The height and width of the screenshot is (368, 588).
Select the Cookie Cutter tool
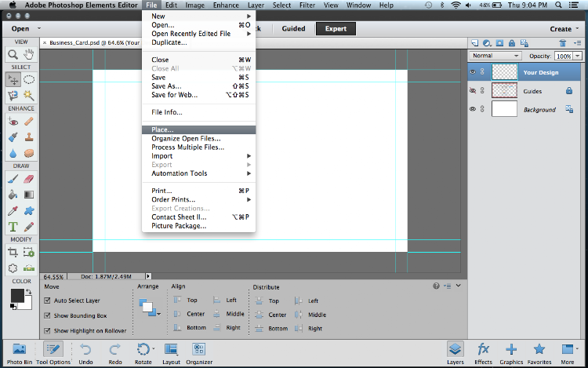(13, 268)
